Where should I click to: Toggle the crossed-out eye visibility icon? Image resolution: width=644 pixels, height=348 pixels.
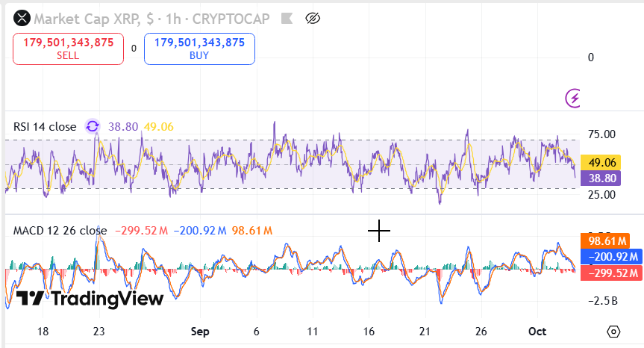point(313,18)
